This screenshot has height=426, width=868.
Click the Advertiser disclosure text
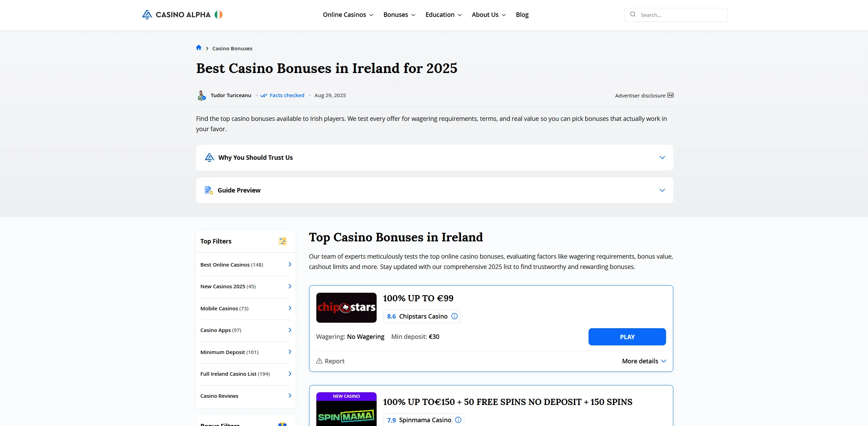[x=640, y=96]
